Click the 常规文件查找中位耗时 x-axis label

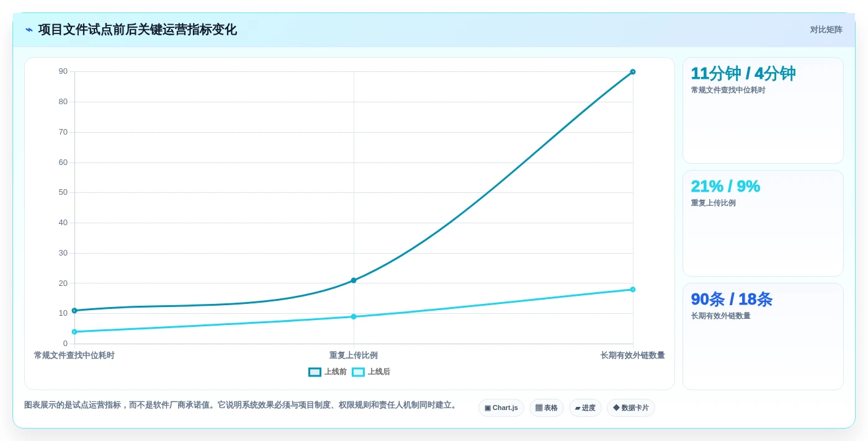point(74,355)
